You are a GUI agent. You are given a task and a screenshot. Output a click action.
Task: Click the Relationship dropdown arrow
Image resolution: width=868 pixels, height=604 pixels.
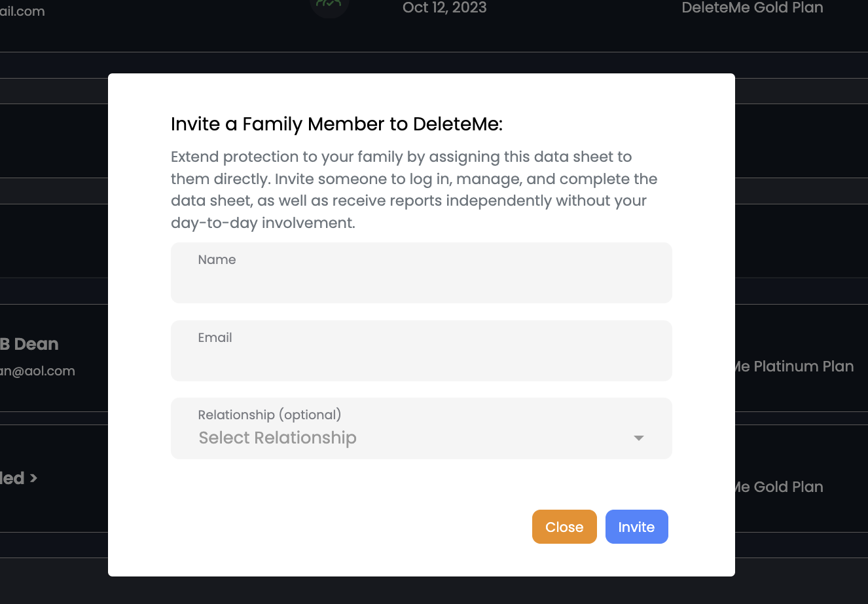[x=639, y=438]
